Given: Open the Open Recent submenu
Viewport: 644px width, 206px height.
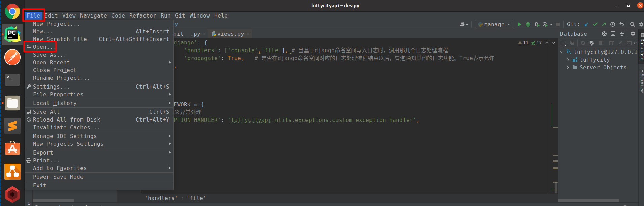Looking at the screenshot, I should click(99, 63).
